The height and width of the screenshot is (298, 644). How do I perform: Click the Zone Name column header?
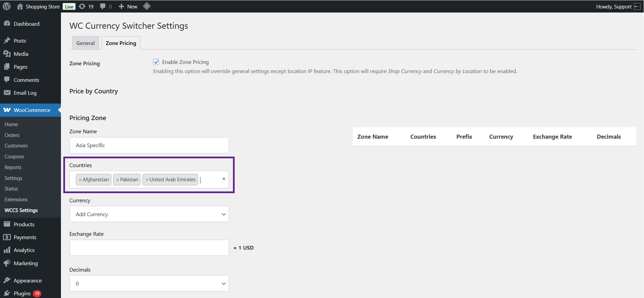coord(373,137)
